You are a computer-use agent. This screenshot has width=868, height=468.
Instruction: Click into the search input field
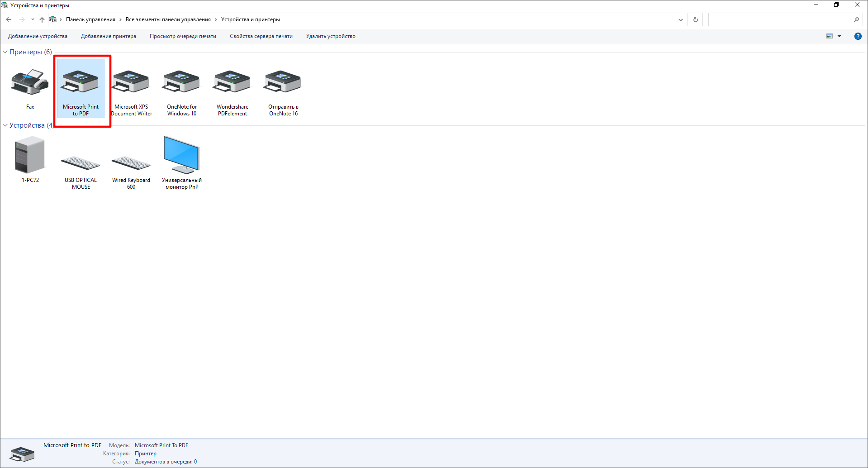(780, 19)
